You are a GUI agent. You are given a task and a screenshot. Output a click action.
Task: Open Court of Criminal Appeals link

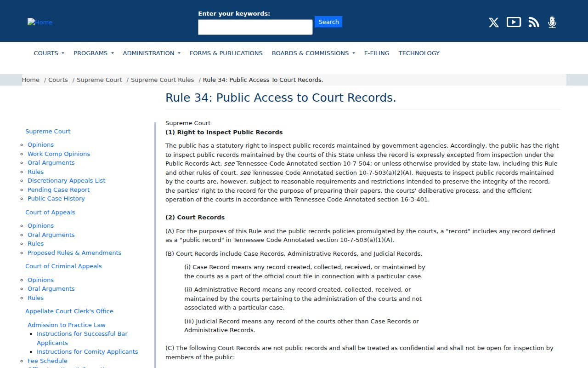pos(63,266)
